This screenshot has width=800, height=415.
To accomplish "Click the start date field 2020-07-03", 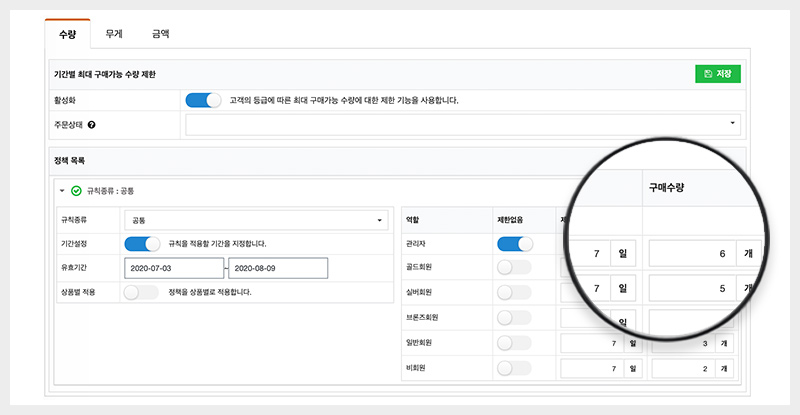I will (x=174, y=268).
